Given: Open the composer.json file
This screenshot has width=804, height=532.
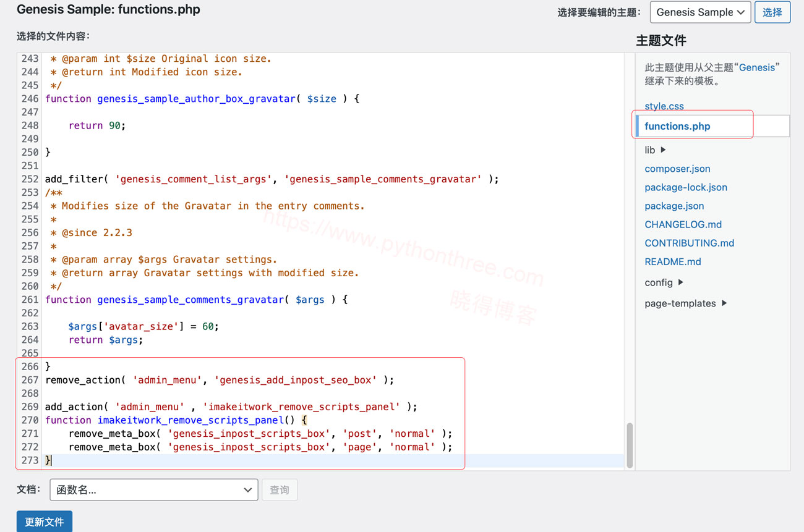Looking at the screenshot, I should point(677,168).
